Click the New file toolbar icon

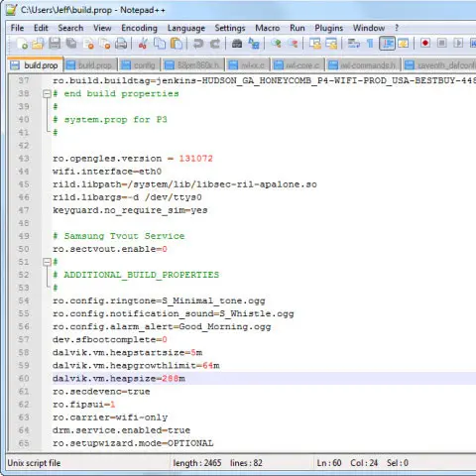click(x=23, y=44)
